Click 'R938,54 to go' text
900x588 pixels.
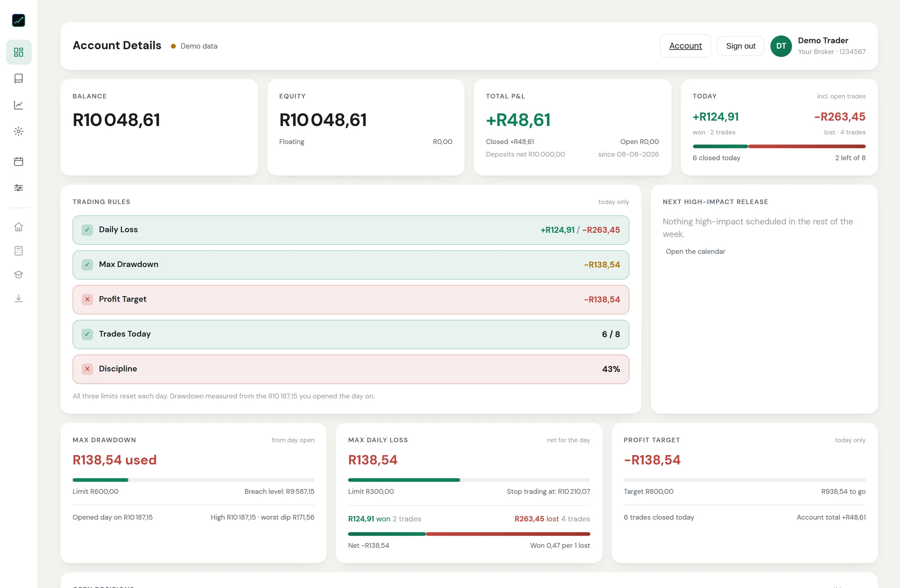[x=843, y=491]
